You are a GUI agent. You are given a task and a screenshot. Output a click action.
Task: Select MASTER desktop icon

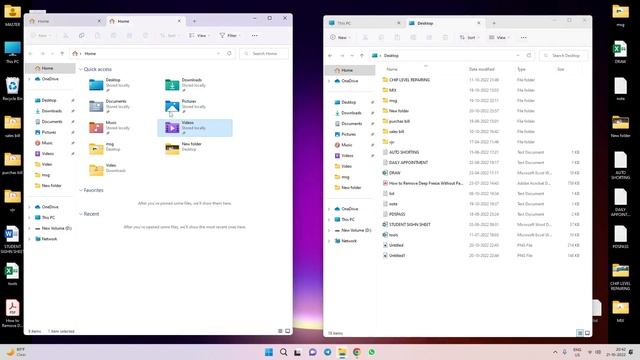12,16
